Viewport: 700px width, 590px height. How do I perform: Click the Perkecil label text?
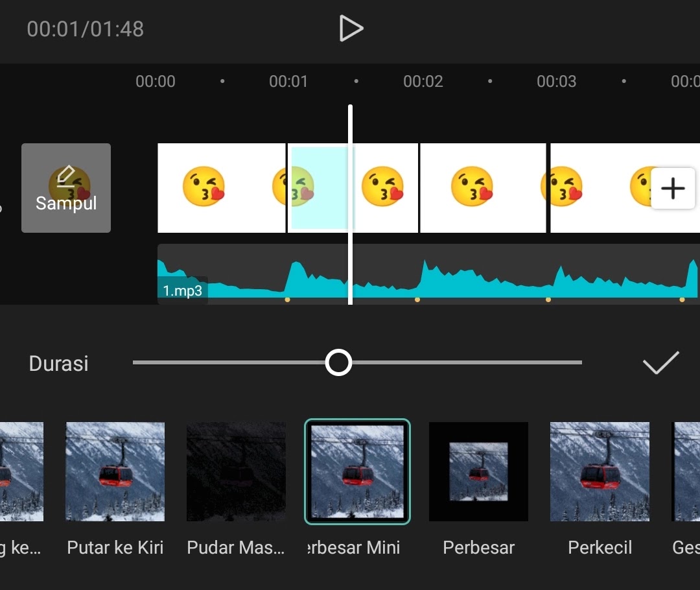600,548
